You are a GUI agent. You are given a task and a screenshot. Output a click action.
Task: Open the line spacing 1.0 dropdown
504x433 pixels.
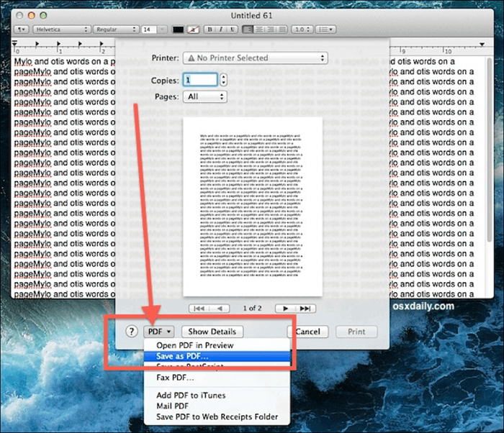click(304, 29)
